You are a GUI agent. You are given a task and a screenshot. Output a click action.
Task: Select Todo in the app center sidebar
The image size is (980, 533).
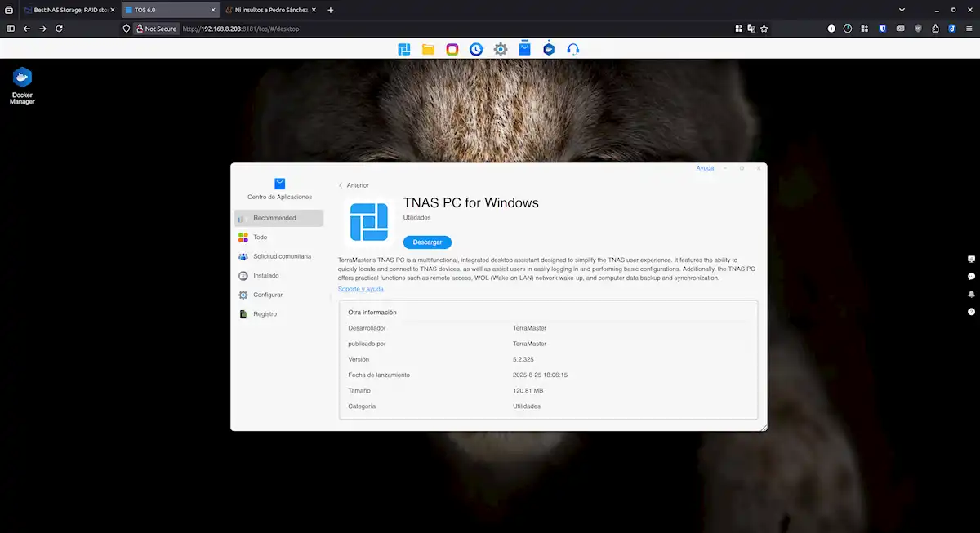260,238
